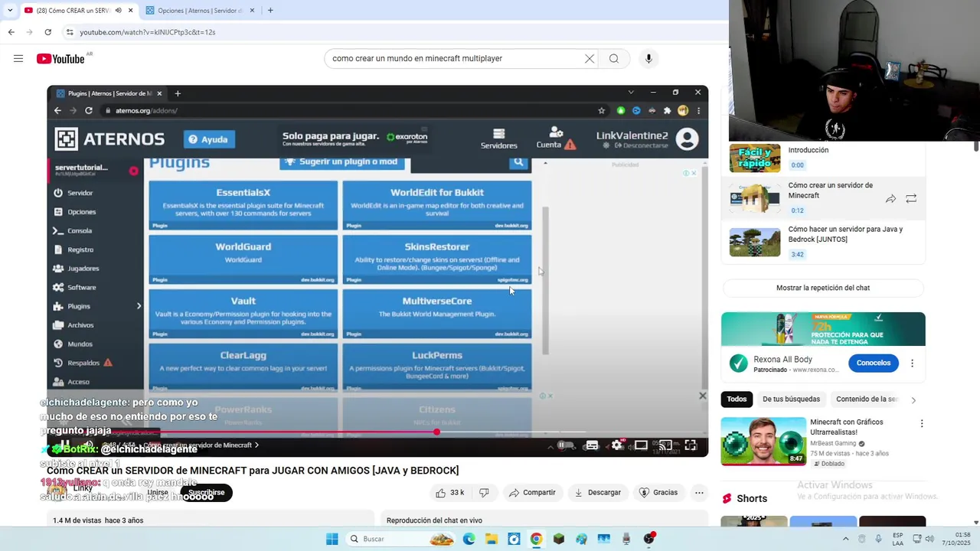Go back in browser history
The image size is (980, 551).
tap(11, 32)
